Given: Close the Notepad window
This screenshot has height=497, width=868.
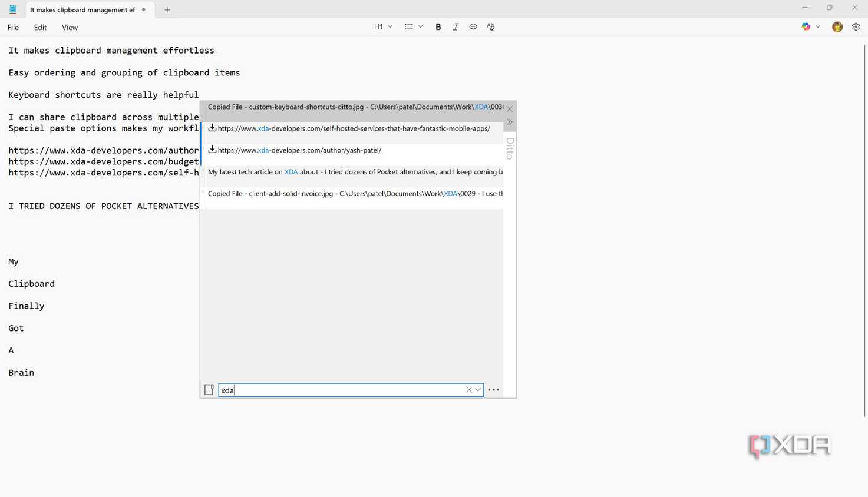Looking at the screenshot, I should point(855,8).
